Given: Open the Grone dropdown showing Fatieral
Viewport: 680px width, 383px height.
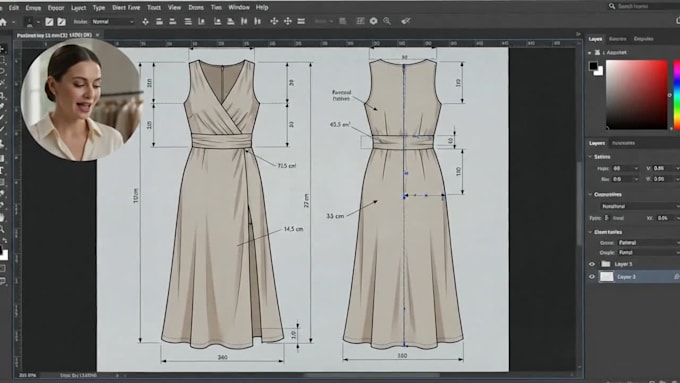Looking at the screenshot, I should tap(648, 242).
